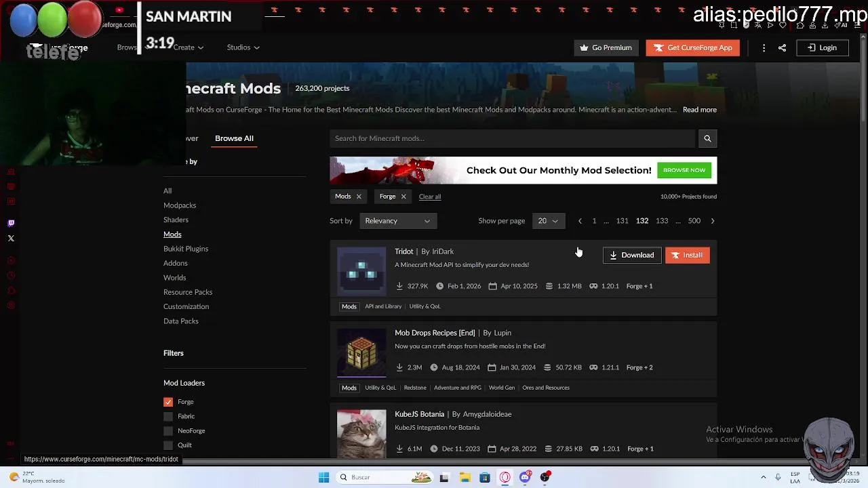This screenshot has height=488, width=868.
Task: Open Microsoft Store from taskbar
Action: pos(485,477)
